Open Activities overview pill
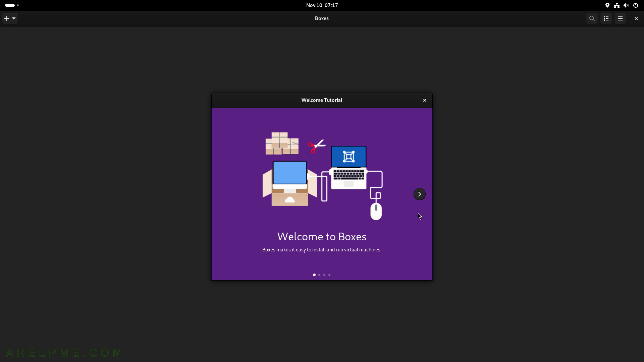This screenshot has width=644, height=362. [x=12, y=5]
